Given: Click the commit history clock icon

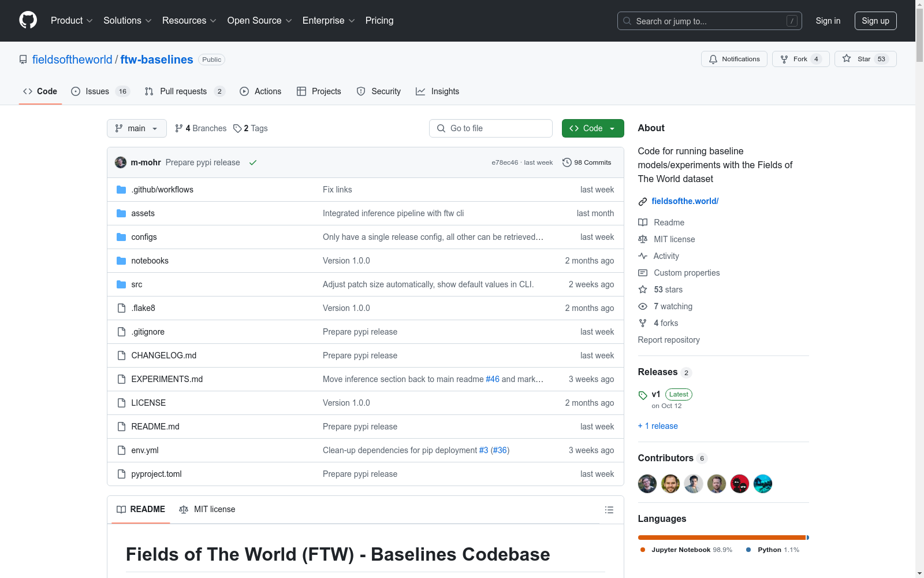Looking at the screenshot, I should tap(567, 162).
